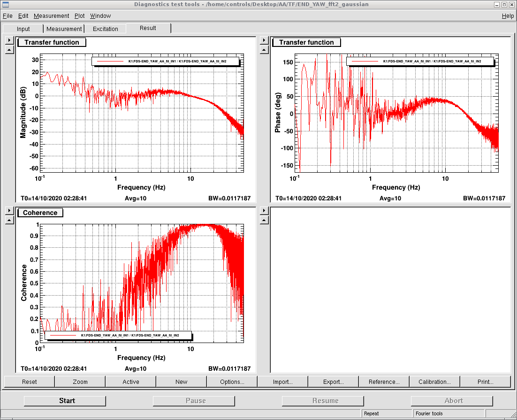Open the Window menu in the menu bar
Screen dimensions: 517x420
(100, 16)
